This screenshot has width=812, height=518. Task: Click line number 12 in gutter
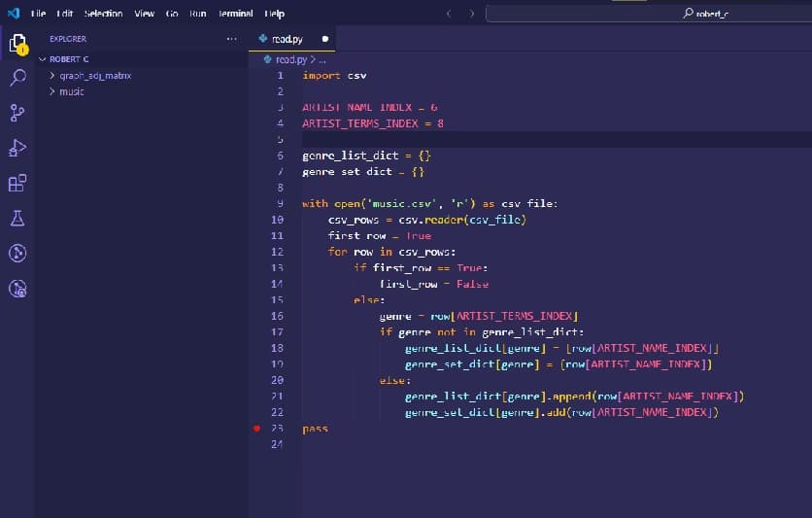coord(277,252)
